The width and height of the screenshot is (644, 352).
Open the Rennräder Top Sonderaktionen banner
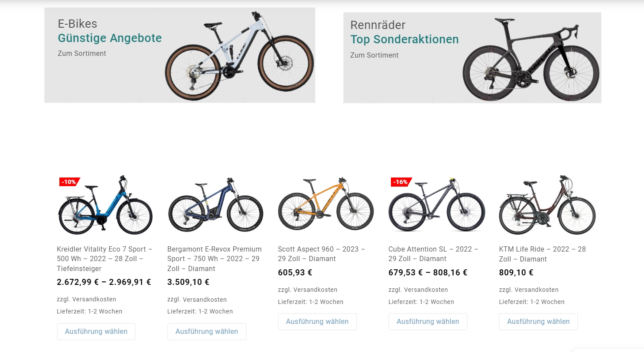pyautogui.click(x=472, y=58)
